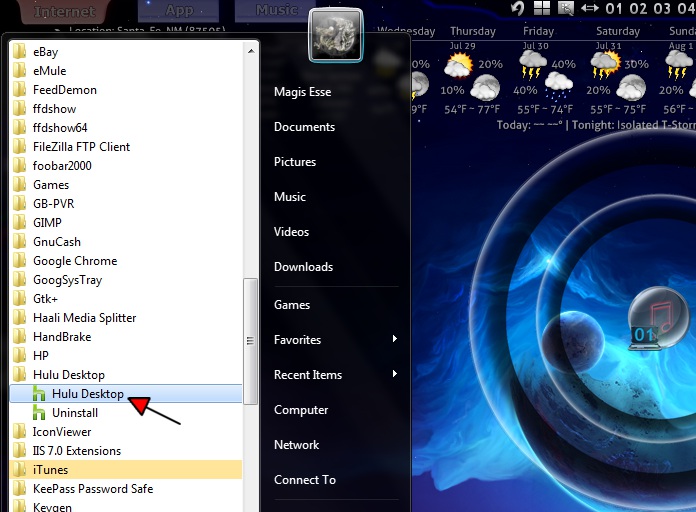This screenshot has width=696, height=512.
Task: Click the curved undo arrow icon
Action: (518, 8)
